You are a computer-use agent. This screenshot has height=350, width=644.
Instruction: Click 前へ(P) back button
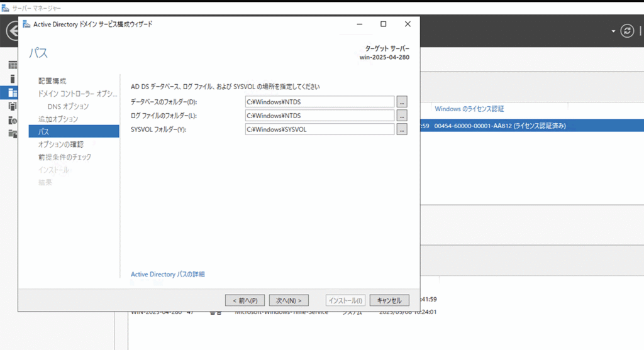245,300
